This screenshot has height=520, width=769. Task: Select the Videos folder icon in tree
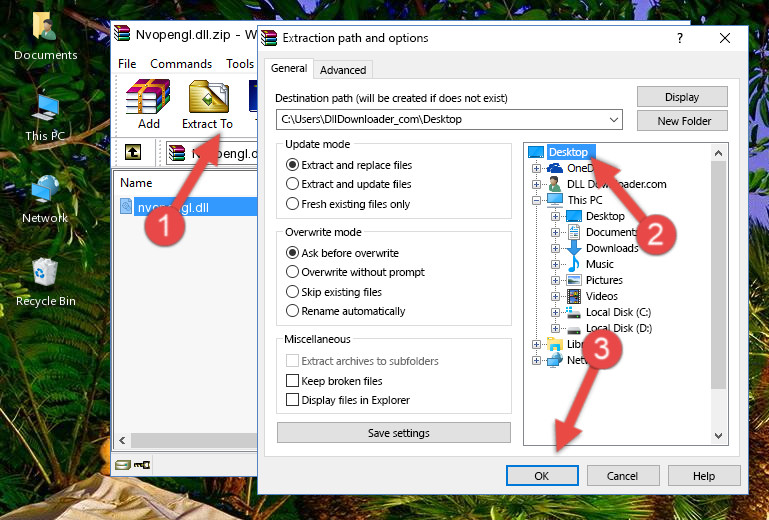(x=574, y=296)
